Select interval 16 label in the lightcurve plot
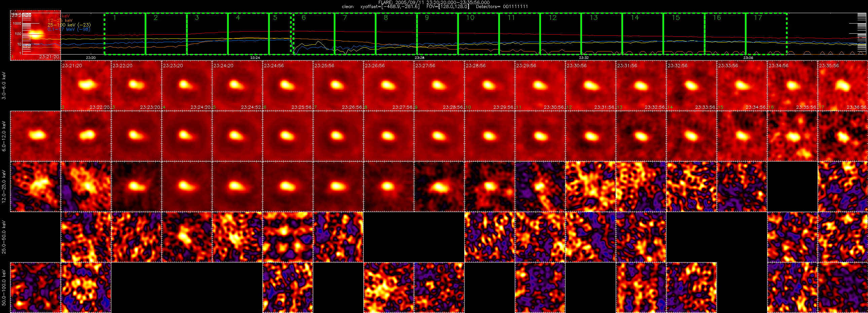This screenshot has height=313, width=868. pyautogui.click(x=717, y=18)
